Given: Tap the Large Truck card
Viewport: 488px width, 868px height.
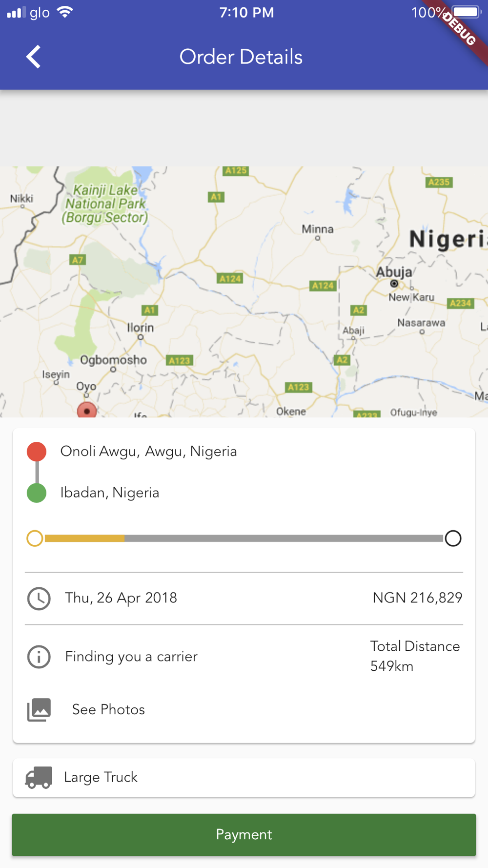Looking at the screenshot, I should tap(244, 778).
